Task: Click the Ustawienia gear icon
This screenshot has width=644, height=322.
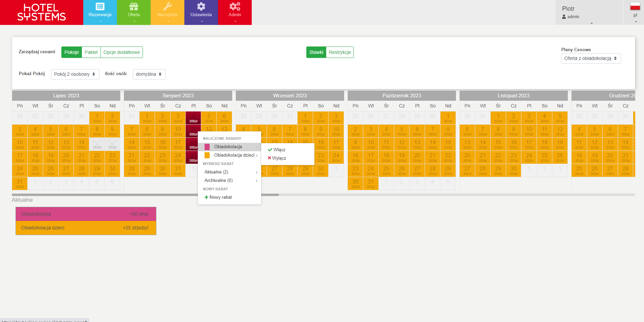Action: [x=201, y=7]
